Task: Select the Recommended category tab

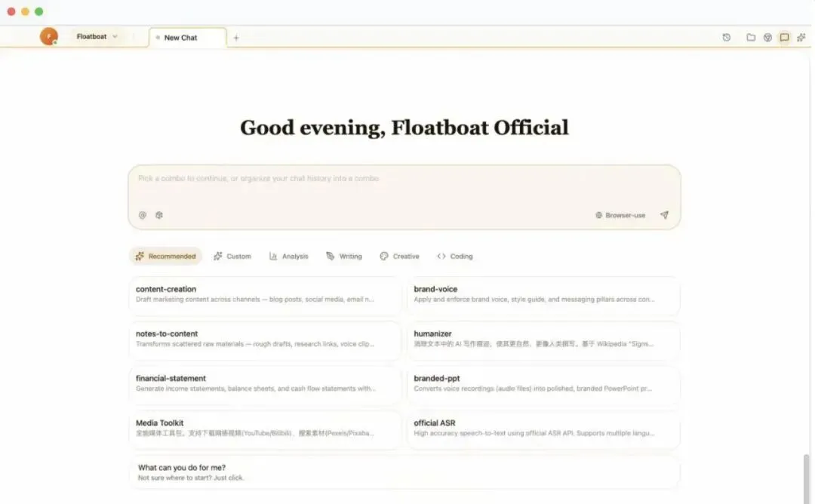Action: pos(166,257)
